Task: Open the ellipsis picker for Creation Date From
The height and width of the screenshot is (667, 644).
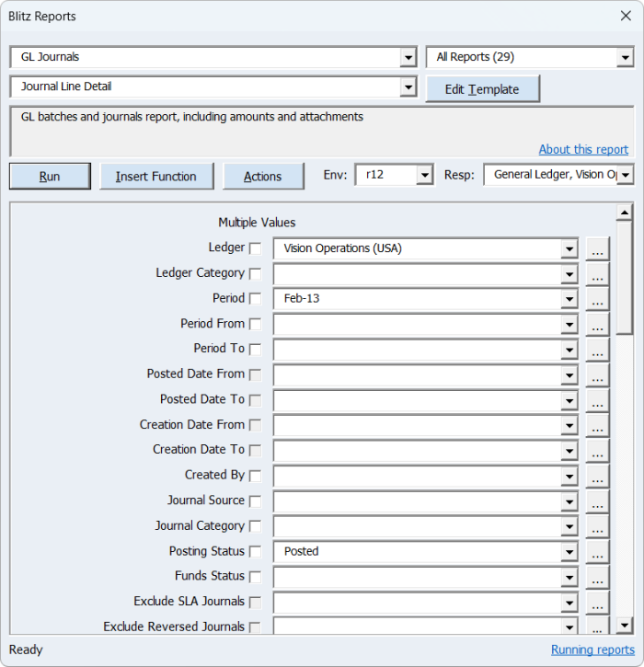Action: [597, 426]
